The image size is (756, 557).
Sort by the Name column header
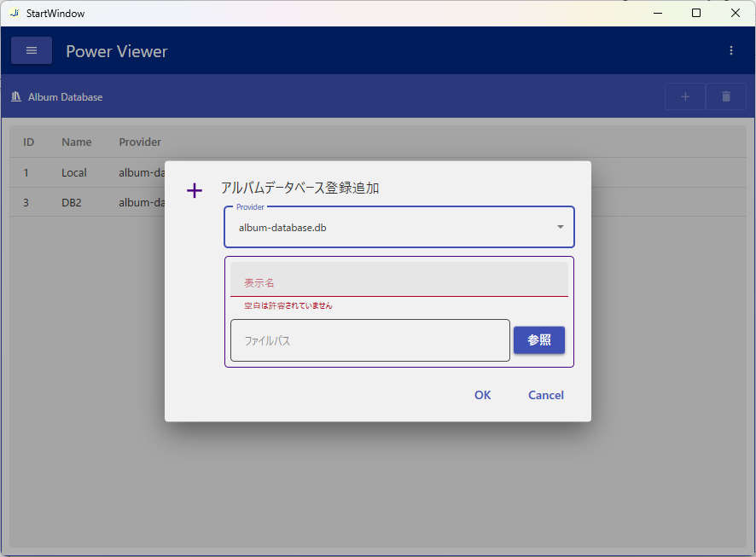tap(76, 142)
